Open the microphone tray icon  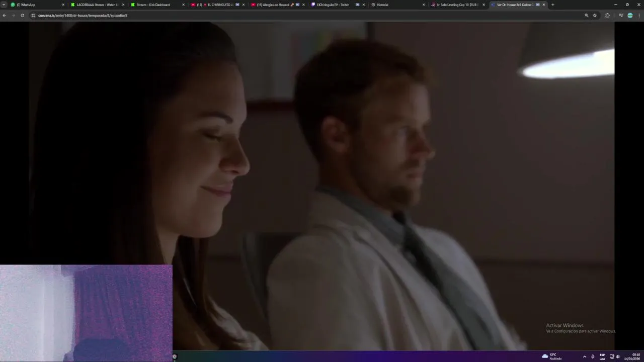(x=593, y=356)
